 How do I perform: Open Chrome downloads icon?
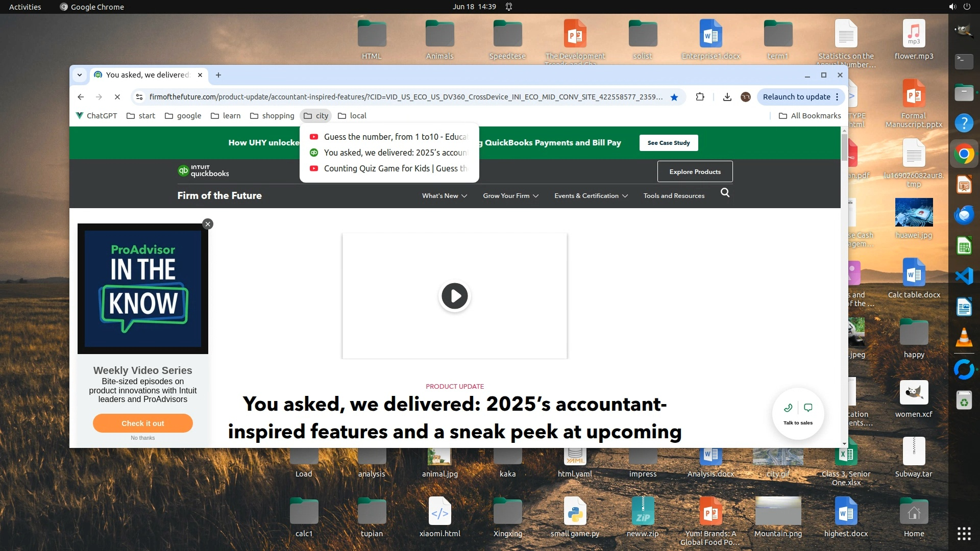pos(727,97)
